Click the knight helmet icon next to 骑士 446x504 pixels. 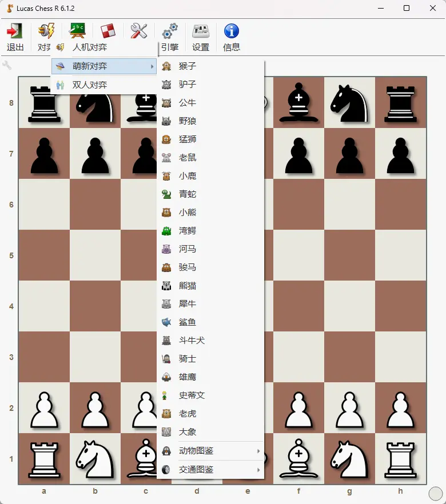click(166, 359)
